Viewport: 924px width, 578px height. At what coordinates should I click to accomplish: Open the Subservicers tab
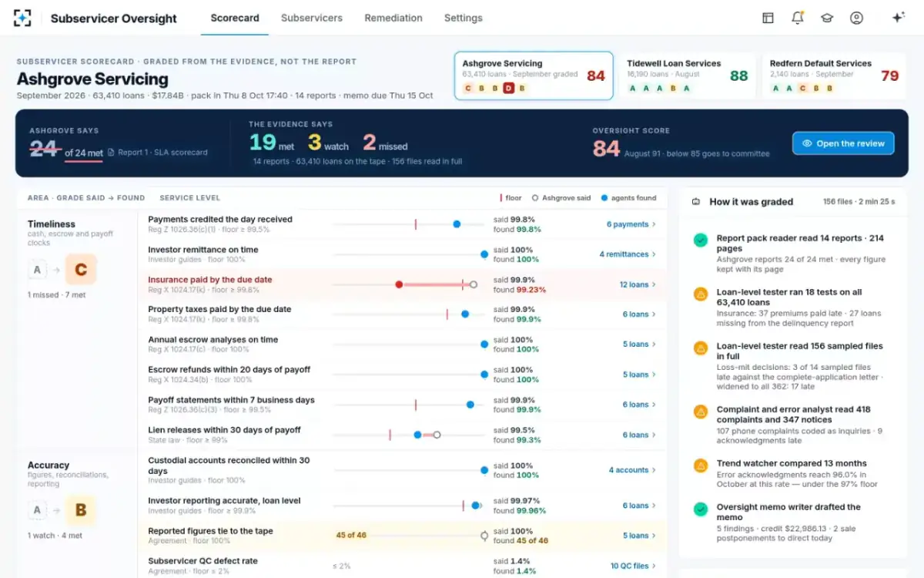(x=312, y=18)
